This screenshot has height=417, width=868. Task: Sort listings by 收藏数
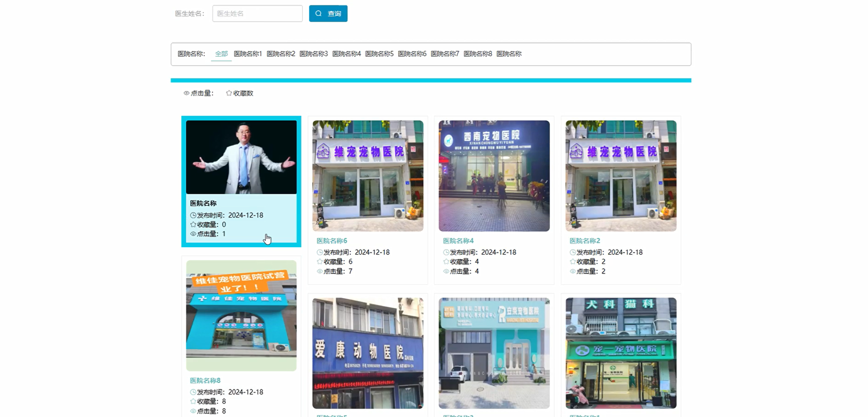pyautogui.click(x=242, y=93)
